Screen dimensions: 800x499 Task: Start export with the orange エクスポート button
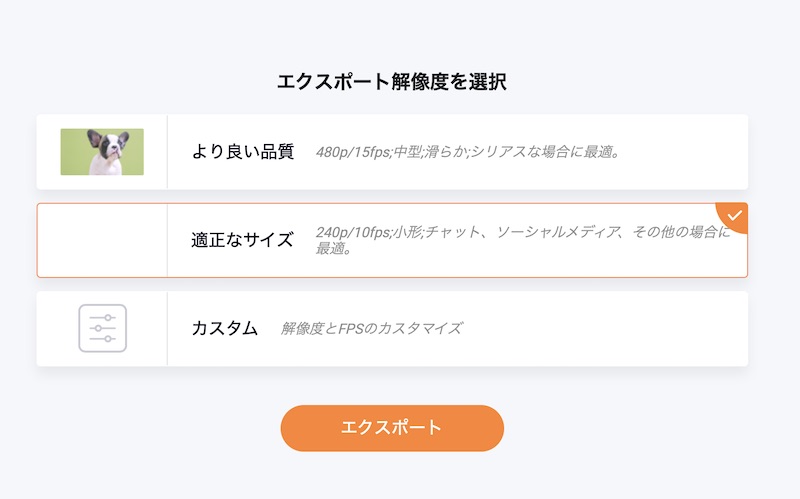coord(392,428)
